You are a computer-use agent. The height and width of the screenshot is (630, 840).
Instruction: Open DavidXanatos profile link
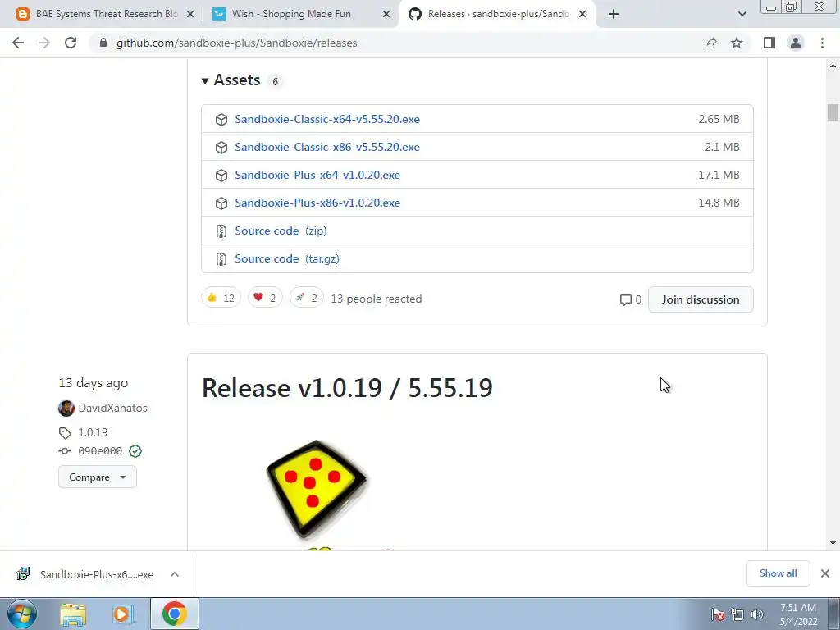pyautogui.click(x=112, y=408)
